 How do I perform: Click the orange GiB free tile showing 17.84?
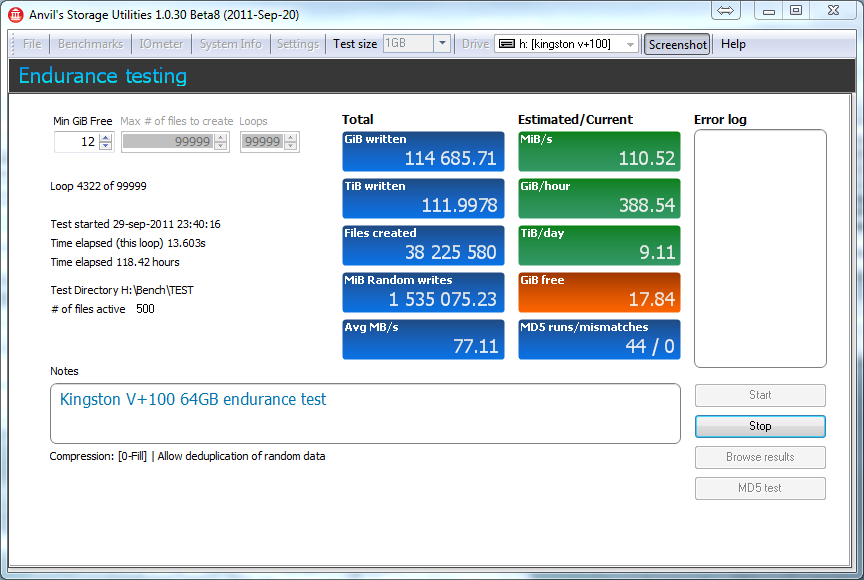click(599, 292)
